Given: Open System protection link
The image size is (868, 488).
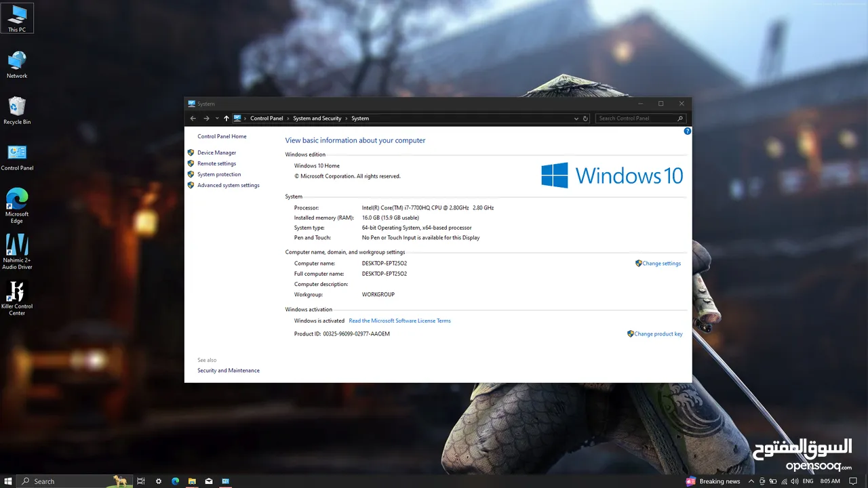Looking at the screenshot, I should tap(219, 174).
